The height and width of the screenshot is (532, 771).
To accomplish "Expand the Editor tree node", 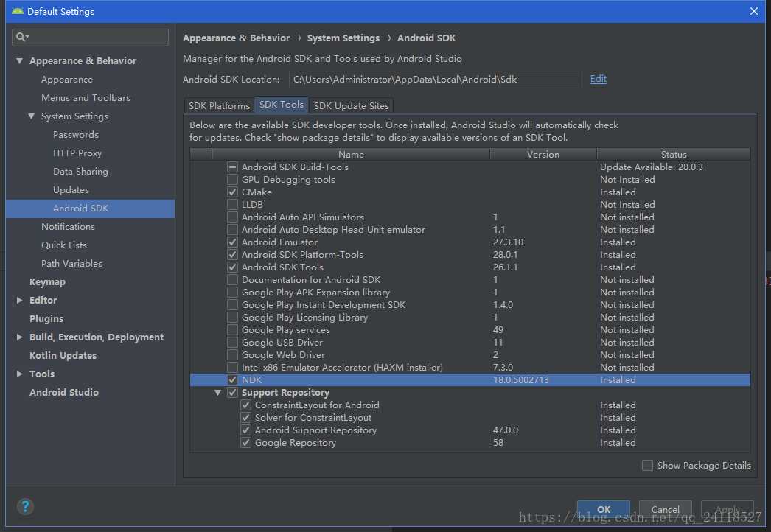I will [20, 301].
